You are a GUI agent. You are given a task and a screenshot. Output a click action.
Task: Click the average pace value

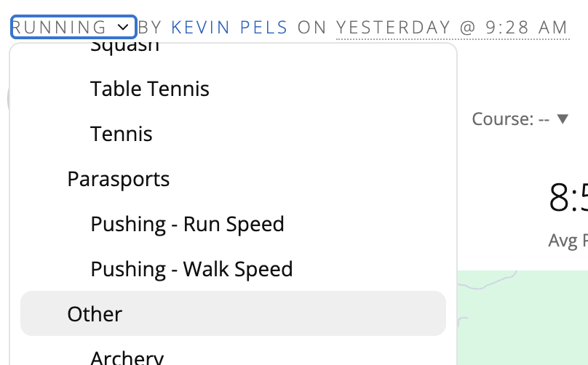pyautogui.click(x=569, y=196)
